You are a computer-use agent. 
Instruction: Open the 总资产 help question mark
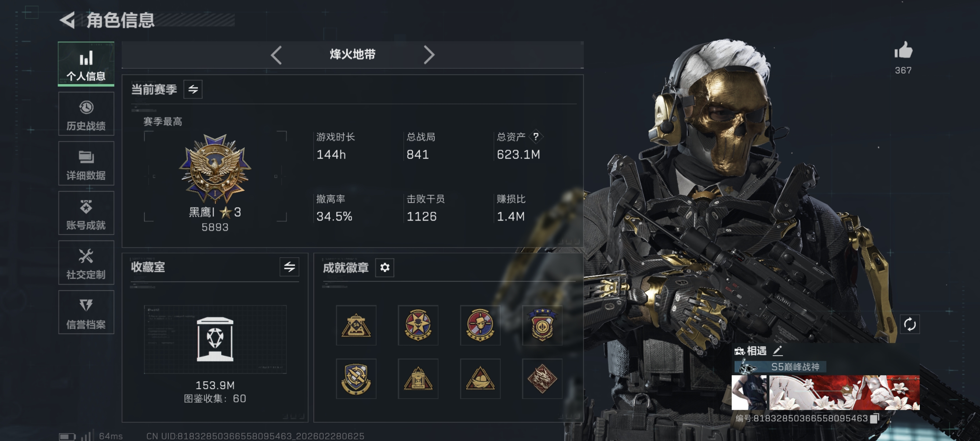536,136
